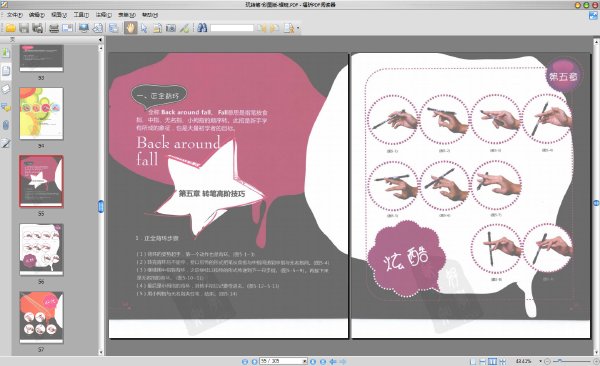This screenshot has height=366, width=600.
Task: Click the blue monitor icon in toolbar
Action: [84, 28]
